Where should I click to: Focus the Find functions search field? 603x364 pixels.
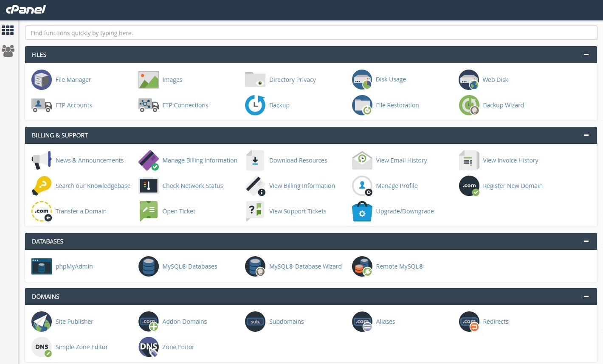[x=311, y=33]
